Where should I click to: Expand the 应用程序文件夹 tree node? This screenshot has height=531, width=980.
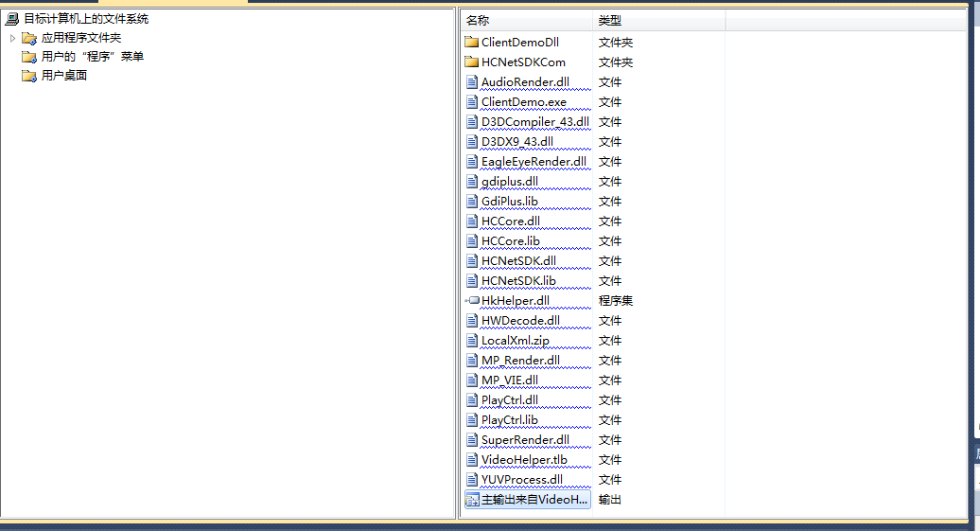pos(12,38)
